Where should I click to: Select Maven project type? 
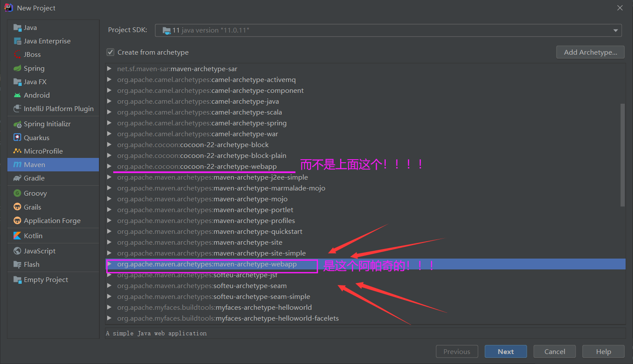pos(53,165)
